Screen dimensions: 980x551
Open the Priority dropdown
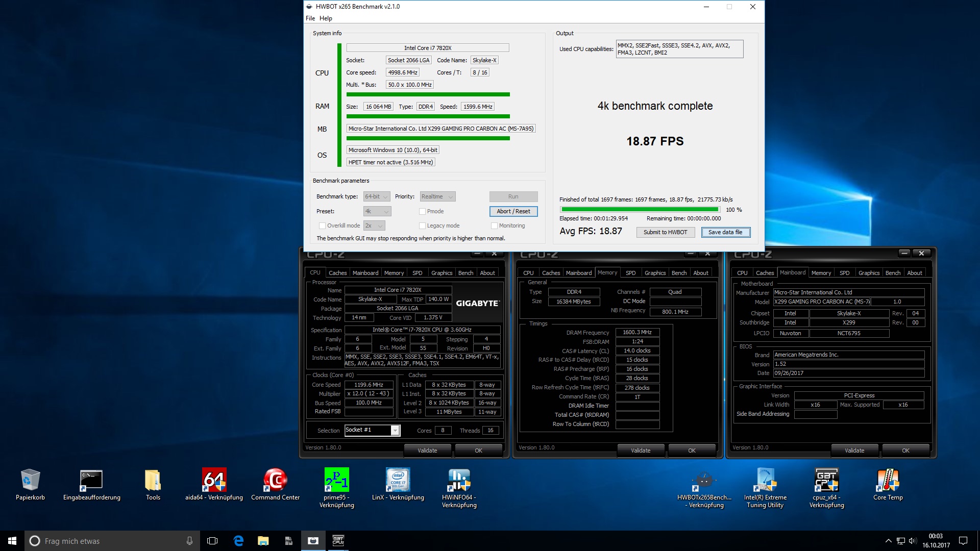coord(437,196)
